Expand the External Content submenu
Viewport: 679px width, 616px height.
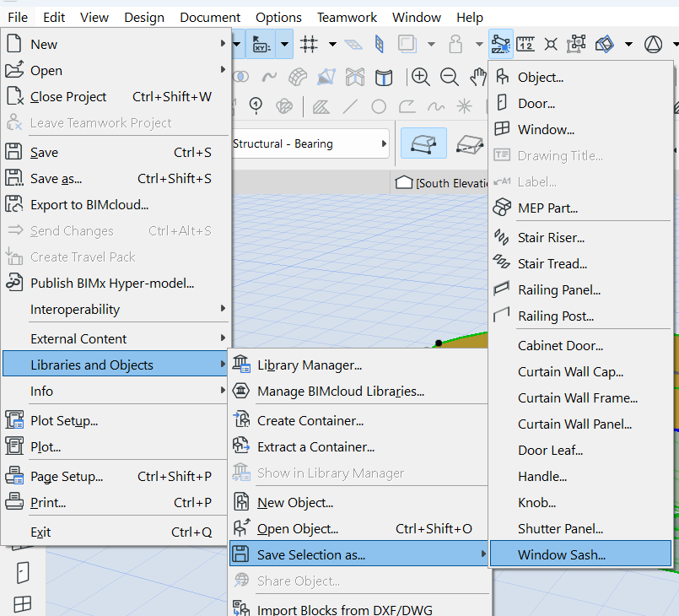click(x=116, y=338)
